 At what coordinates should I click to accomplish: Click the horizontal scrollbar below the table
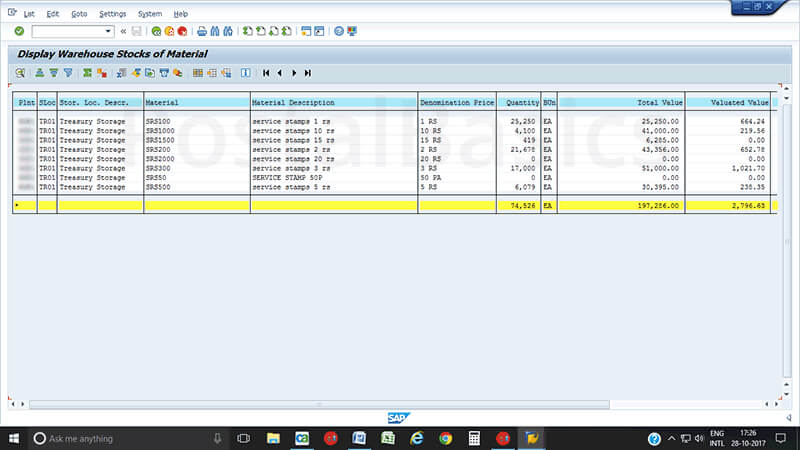(400, 404)
